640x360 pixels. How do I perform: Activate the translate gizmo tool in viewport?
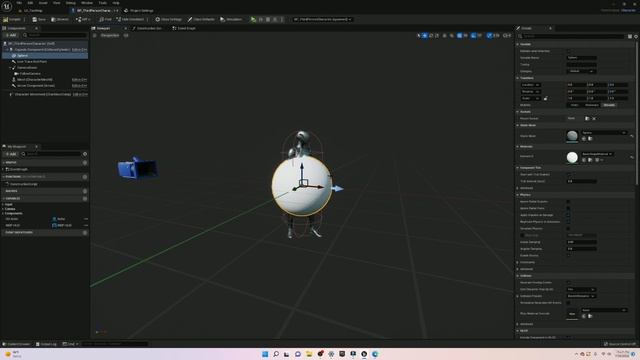click(424, 36)
